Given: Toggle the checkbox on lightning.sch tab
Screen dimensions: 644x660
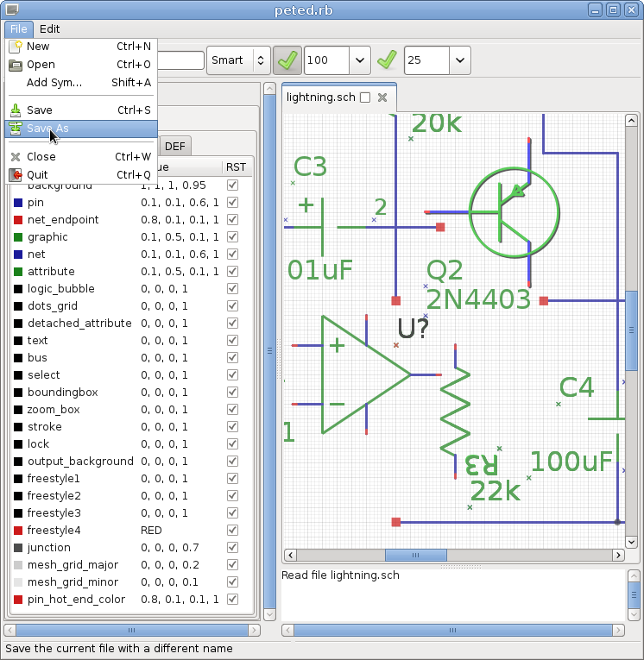Looking at the screenshot, I should point(365,97).
